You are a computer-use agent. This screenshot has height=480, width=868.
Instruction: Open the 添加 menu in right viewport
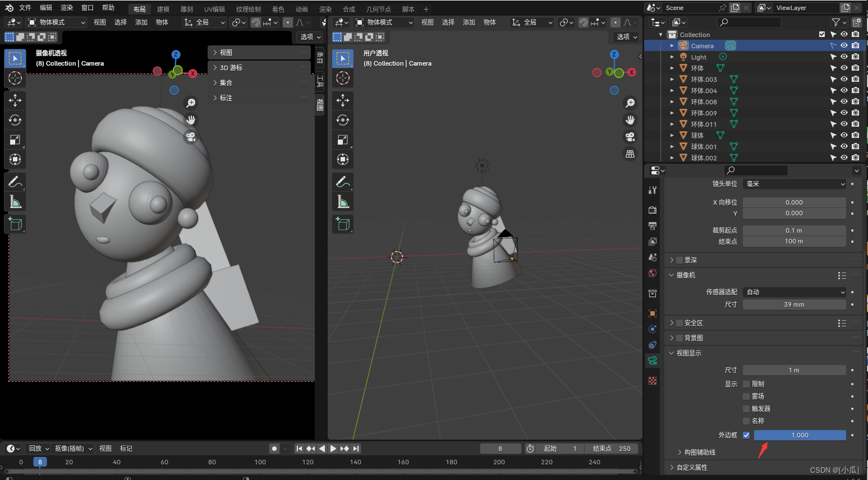click(x=469, y=22)
